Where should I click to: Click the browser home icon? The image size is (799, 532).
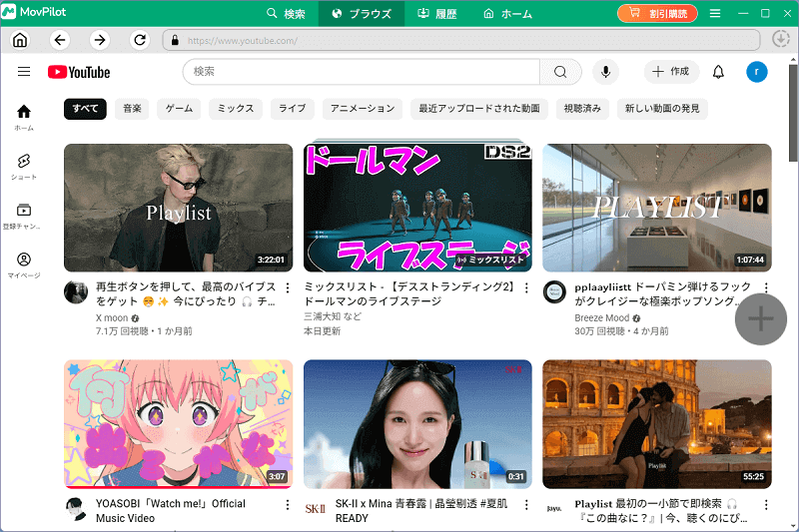20,40
